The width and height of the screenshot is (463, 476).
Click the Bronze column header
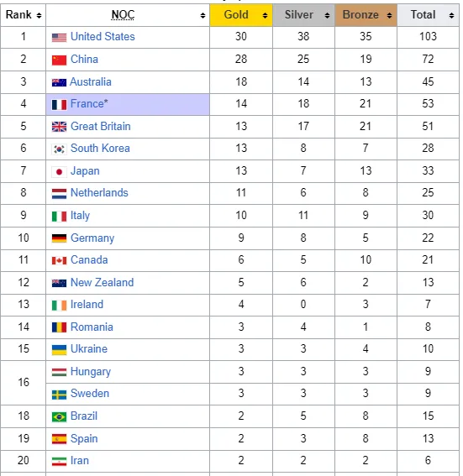tap(366, 15)
